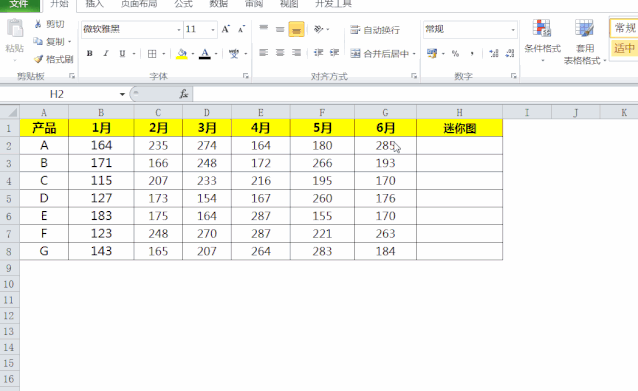
Task: Open the Merge and Center dropdown arrow
Action: (414, 53)
